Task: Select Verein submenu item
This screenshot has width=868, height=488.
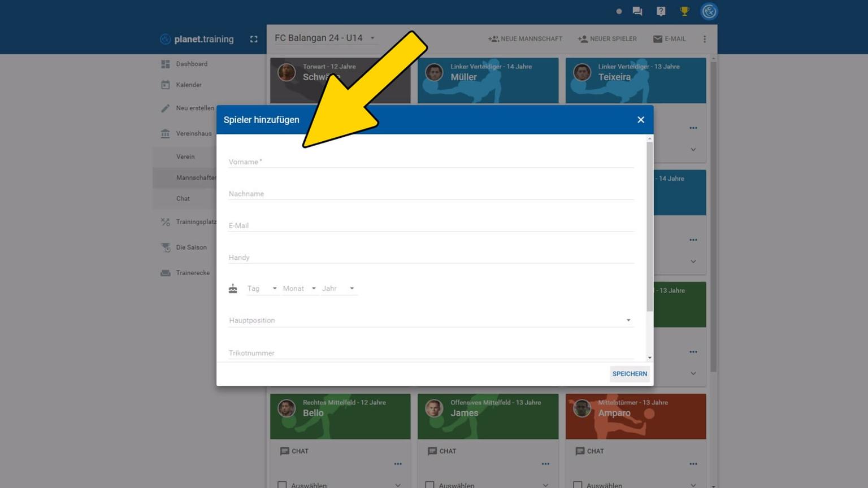Action: 185,156
